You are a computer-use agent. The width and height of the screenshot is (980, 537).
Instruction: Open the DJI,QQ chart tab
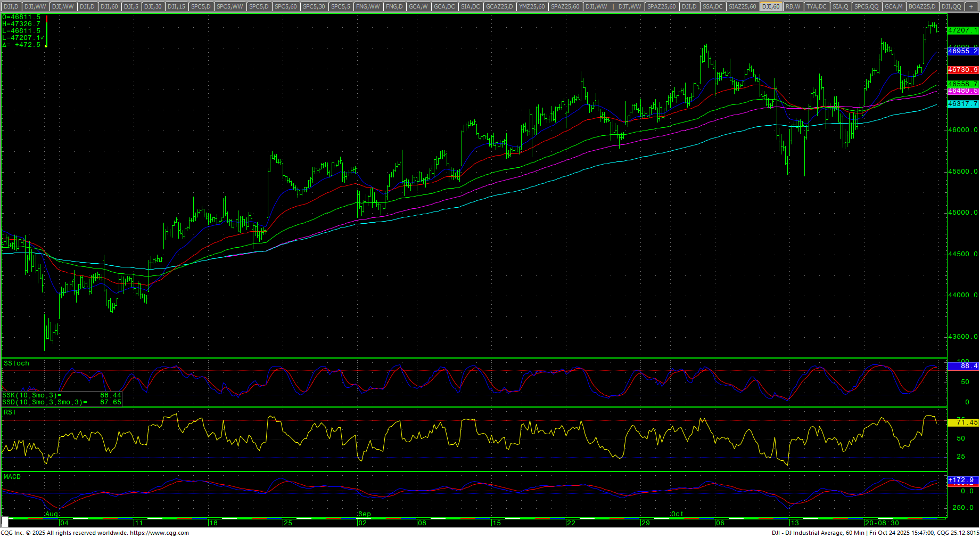[x=951, y=6]
